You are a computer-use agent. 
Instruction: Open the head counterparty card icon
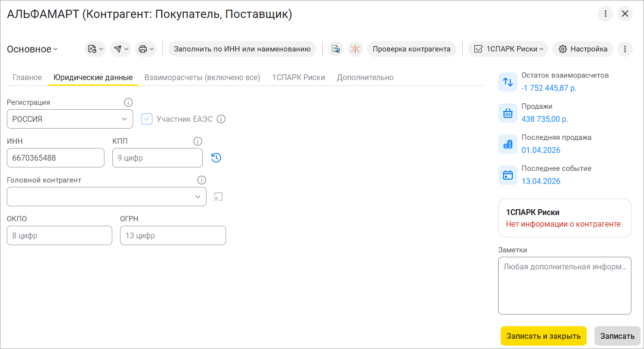(x=218, y=197)
